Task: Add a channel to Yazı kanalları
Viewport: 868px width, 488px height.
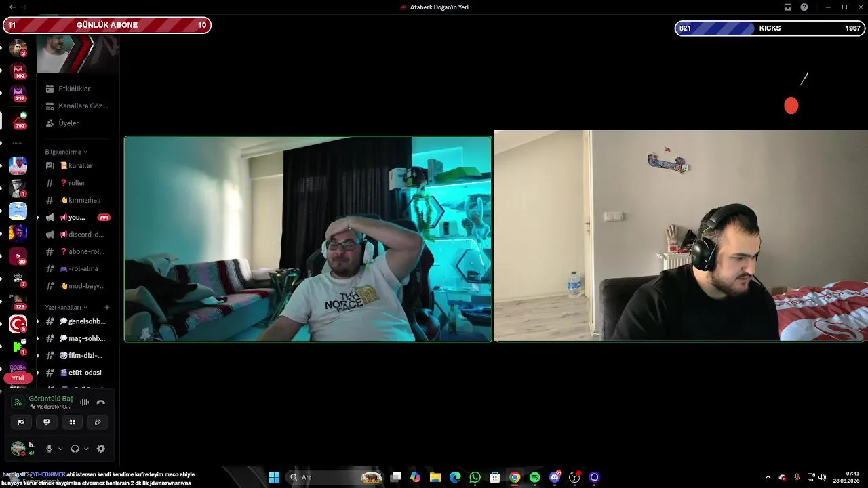Action: tap(107, 307)
